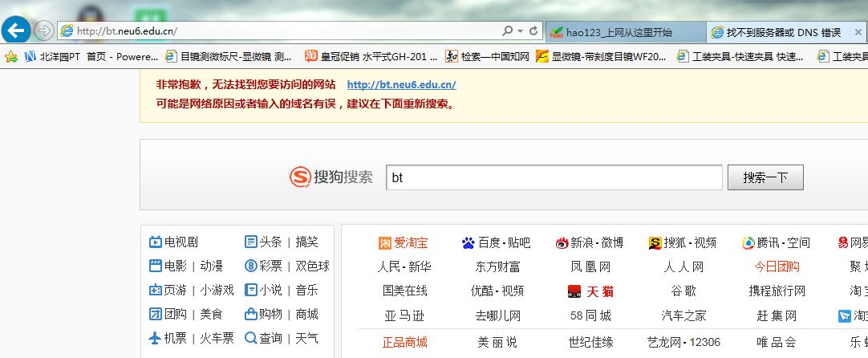Image resolution: width=868 pixels, height=358 pixels.
Task: Open the 动漫 link
Action: point(212,266)
